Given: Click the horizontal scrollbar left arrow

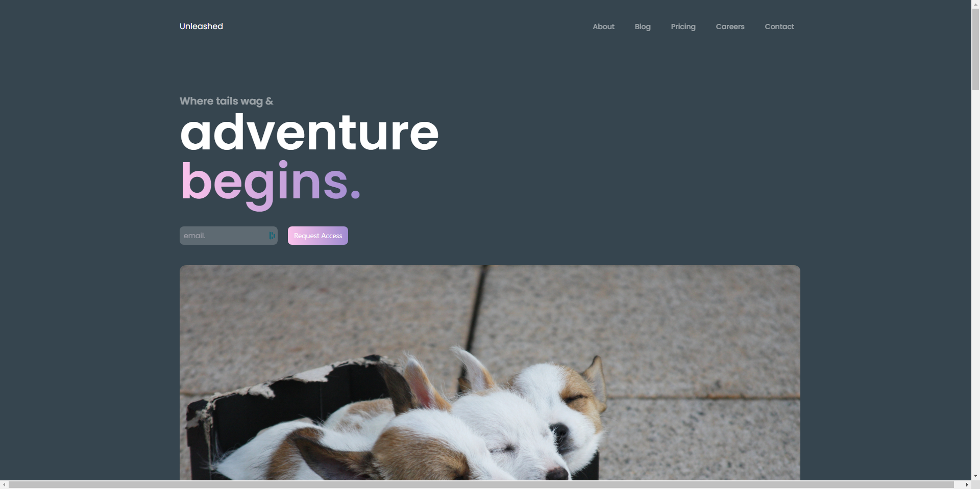Looking at the screenshot, I should click(x=4, y=484).
